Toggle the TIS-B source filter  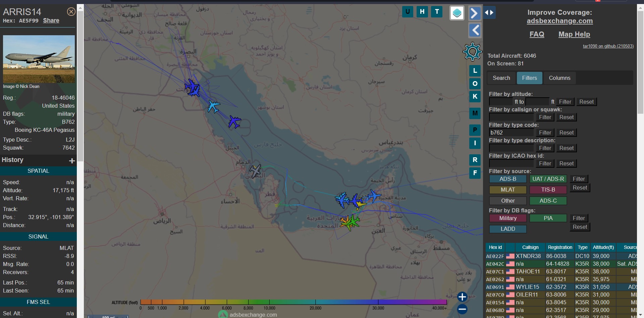[x=548, y=190]
